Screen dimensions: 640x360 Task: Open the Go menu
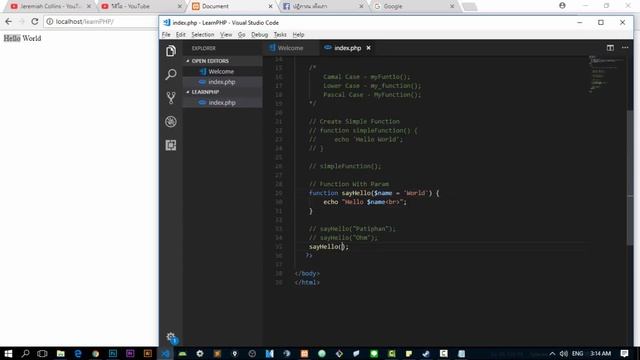click(x=242, y=35)
